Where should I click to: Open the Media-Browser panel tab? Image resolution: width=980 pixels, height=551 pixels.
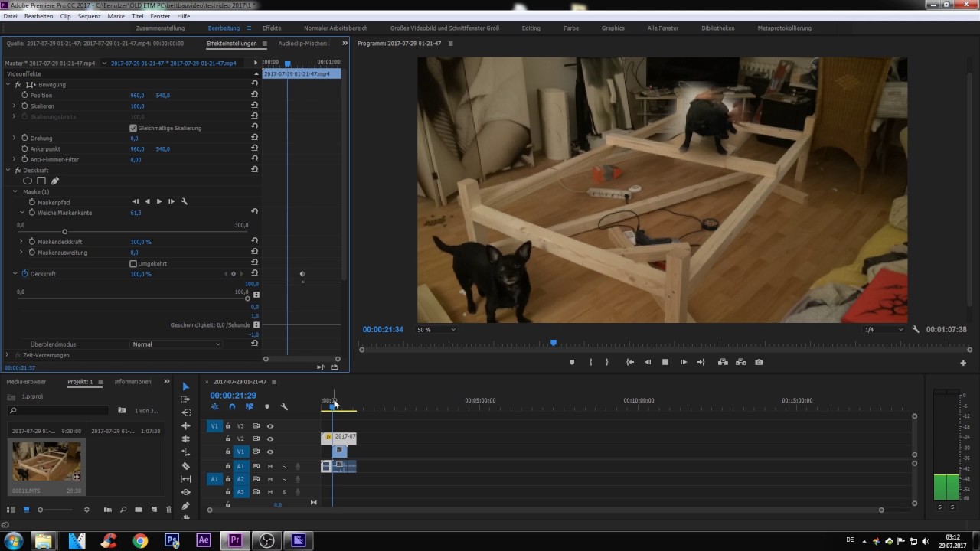pyautogui.click(x=26, y=381)
